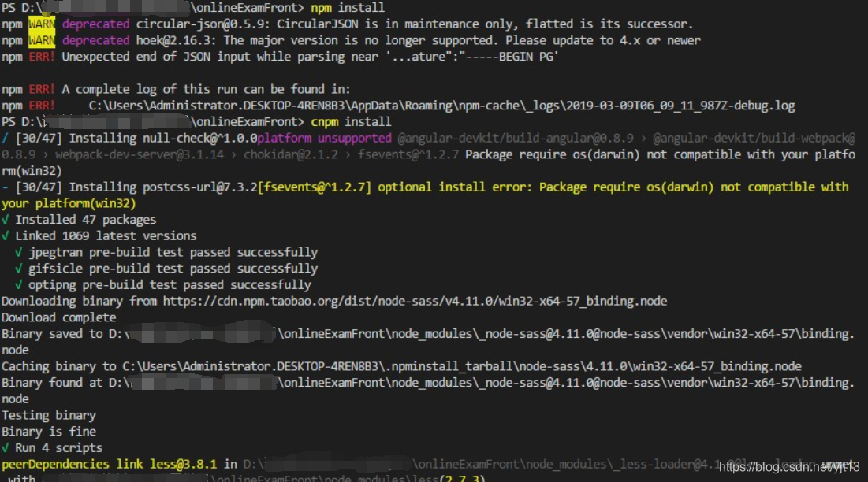Viewport: 868px width, 482px height.
Task: Click the 'your platform(win32)' yellow text
Action: 69,203
